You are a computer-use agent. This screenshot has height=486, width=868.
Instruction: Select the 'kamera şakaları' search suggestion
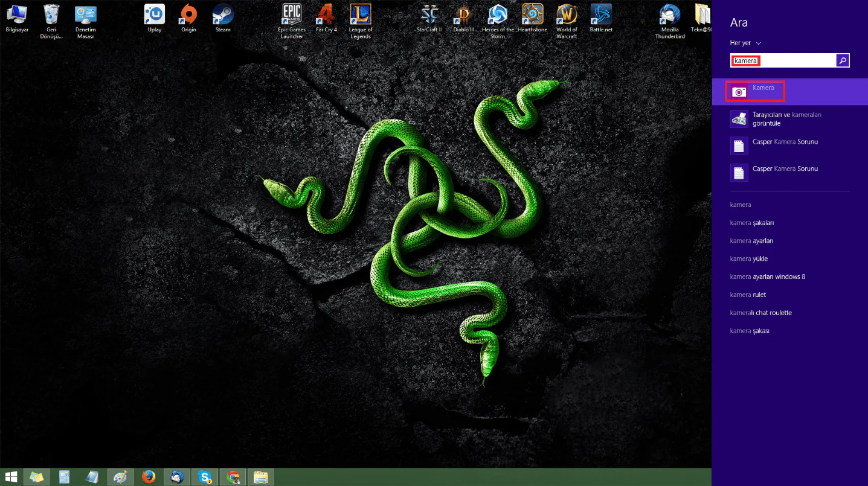[x=751, y=223]
